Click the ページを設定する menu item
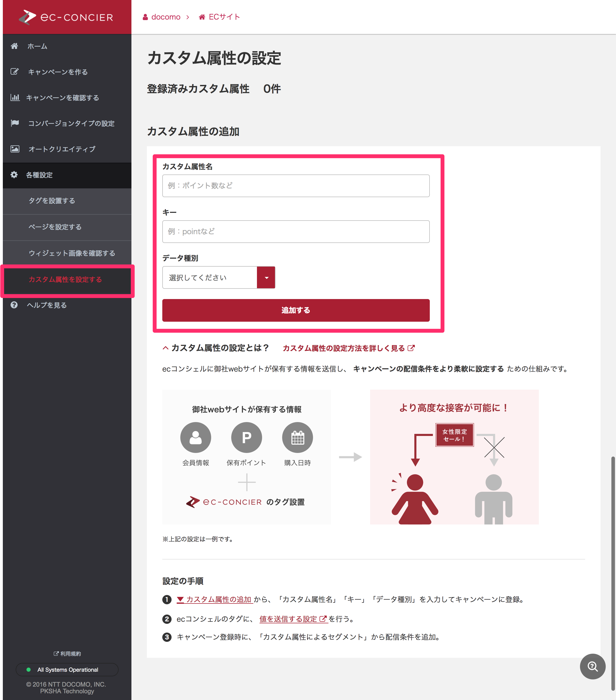The image size is (616, 700). point(66,227)
